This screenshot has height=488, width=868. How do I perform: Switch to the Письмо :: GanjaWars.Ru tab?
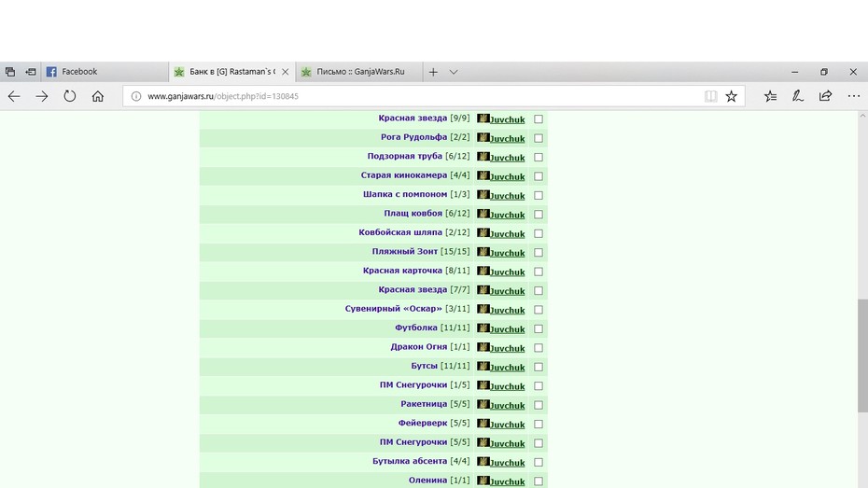coord(359,72)
